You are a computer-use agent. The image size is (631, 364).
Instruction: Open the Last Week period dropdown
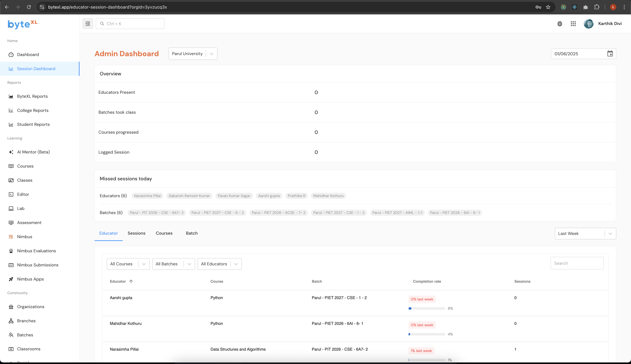[x=610, y=234]
